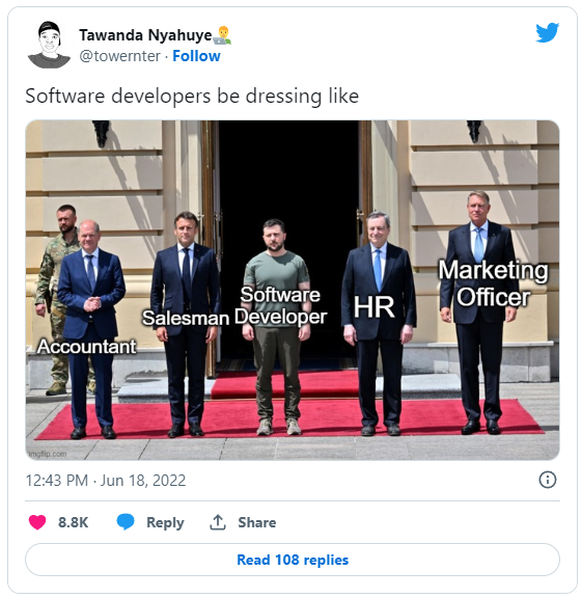The height and width of the screenshot is (598, 582).
Task: Select the Reply text label
Action: click(x=165, y=522)
